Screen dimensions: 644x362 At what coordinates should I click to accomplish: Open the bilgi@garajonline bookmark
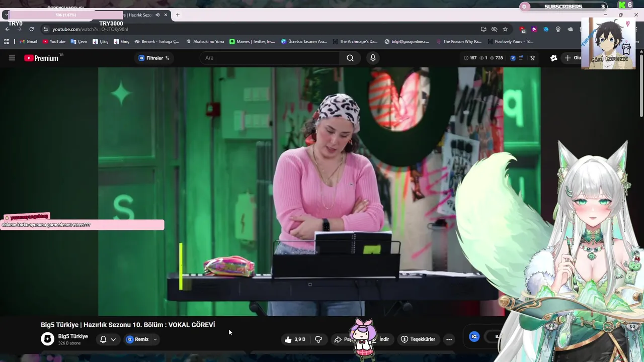click(407, 42)
